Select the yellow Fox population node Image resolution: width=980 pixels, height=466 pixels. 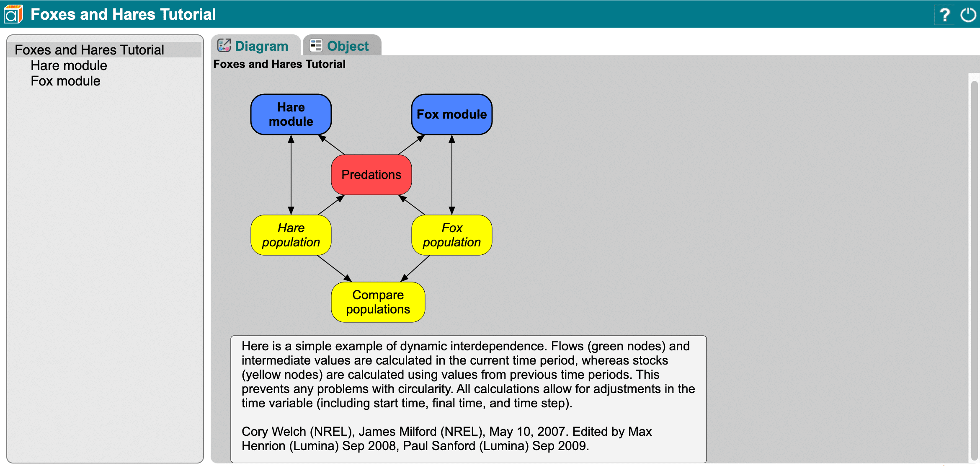452,235
